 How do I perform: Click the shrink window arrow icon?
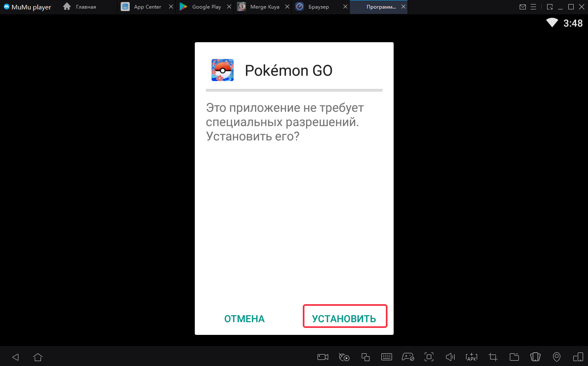[x=550, y=7]
